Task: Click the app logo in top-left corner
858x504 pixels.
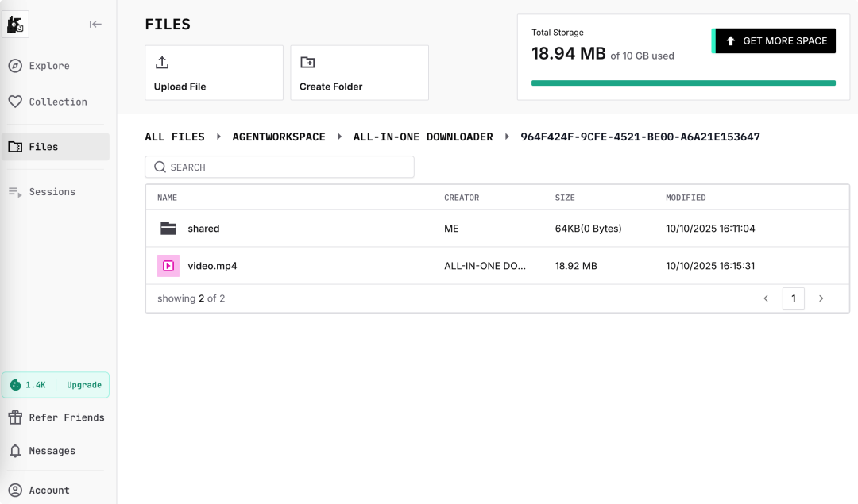Action: (x=15, y=25)
